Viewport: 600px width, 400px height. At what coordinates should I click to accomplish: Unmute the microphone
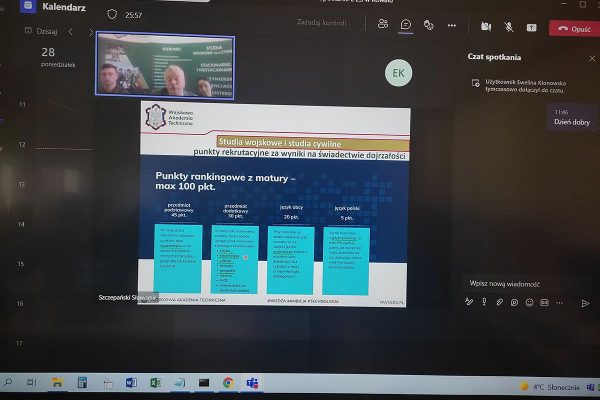point(508,26)
